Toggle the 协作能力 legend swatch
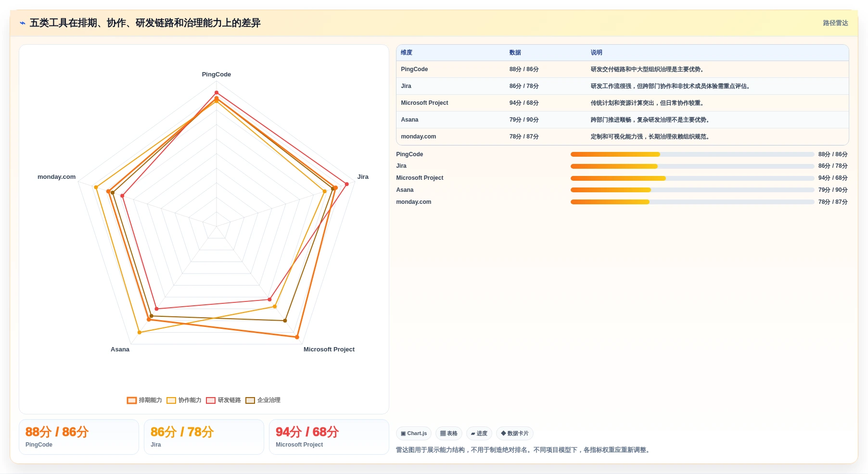The height and width of the screenshot is (474, 868). [171, 400]
